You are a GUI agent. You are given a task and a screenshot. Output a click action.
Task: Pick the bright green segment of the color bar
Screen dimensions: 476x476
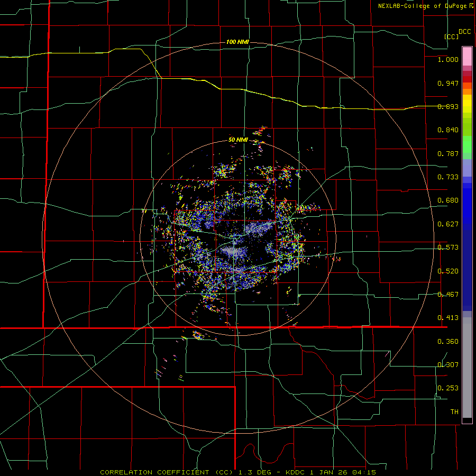coord(467,144)
